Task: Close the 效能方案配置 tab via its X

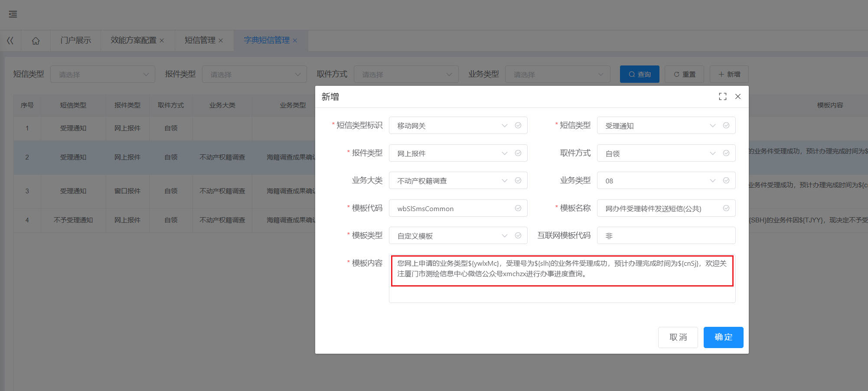Action: click(x=162, y=41)
